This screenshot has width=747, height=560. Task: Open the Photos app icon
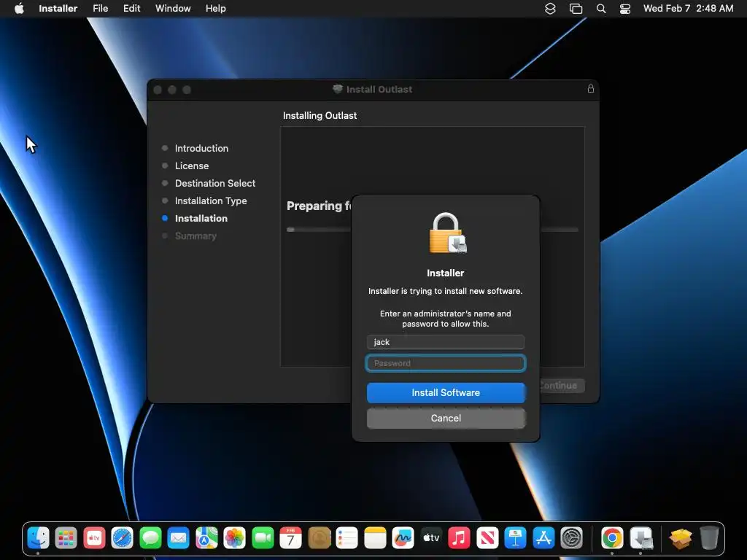(234, 538)
